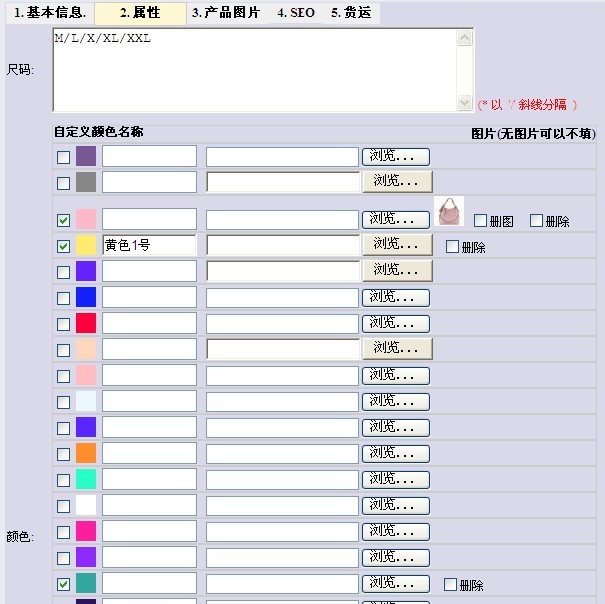Click the 自定义颜色名称 column header
Screen dimensions: 605x604
click(x=98, y=132)
